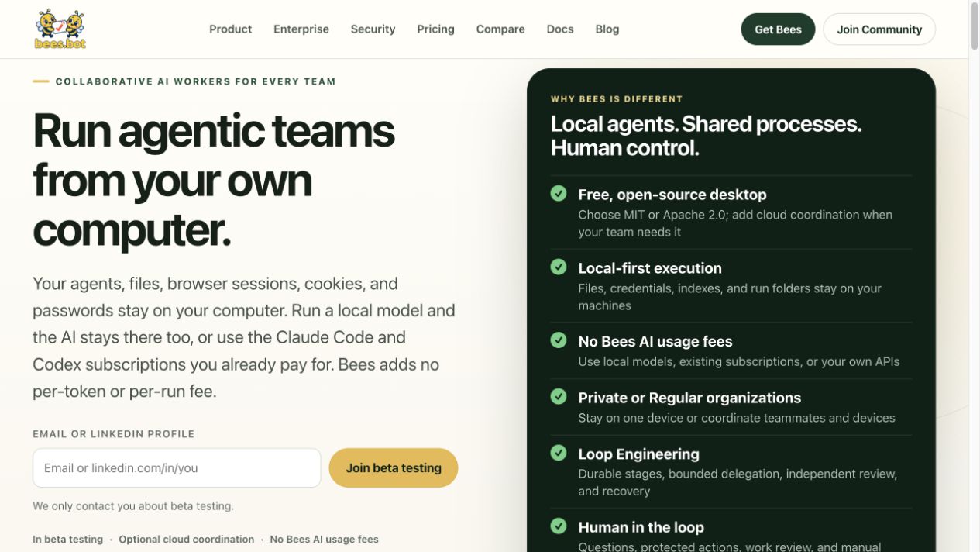Click the Join beta testing button
The height and width of the screenshot is (552, 980).
click(x=394, y=467)
